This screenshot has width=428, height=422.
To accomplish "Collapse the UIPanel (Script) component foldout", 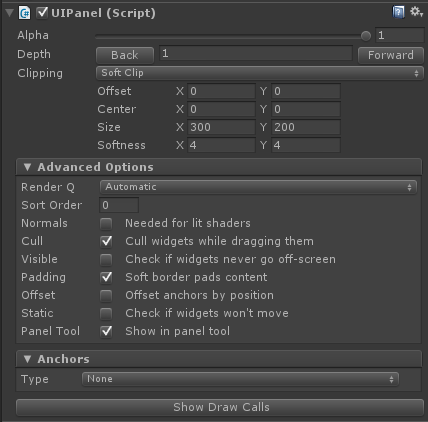I will (9, 13).
